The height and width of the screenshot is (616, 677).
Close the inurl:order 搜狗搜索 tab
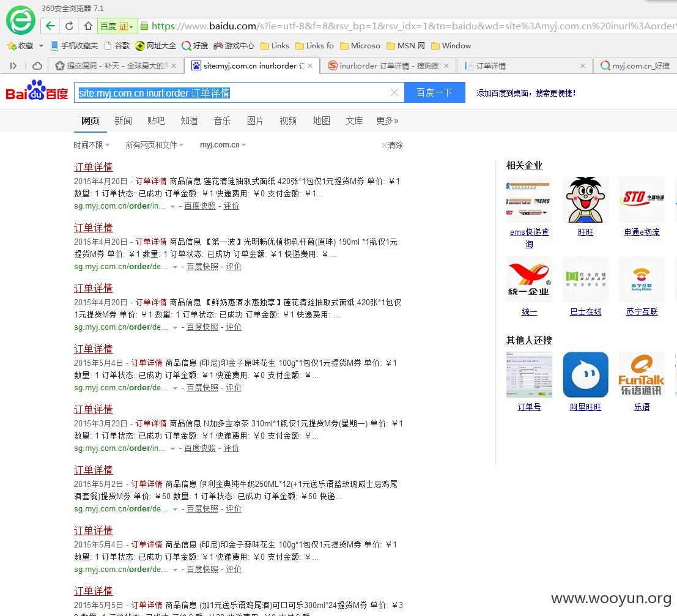pos(446,65)
